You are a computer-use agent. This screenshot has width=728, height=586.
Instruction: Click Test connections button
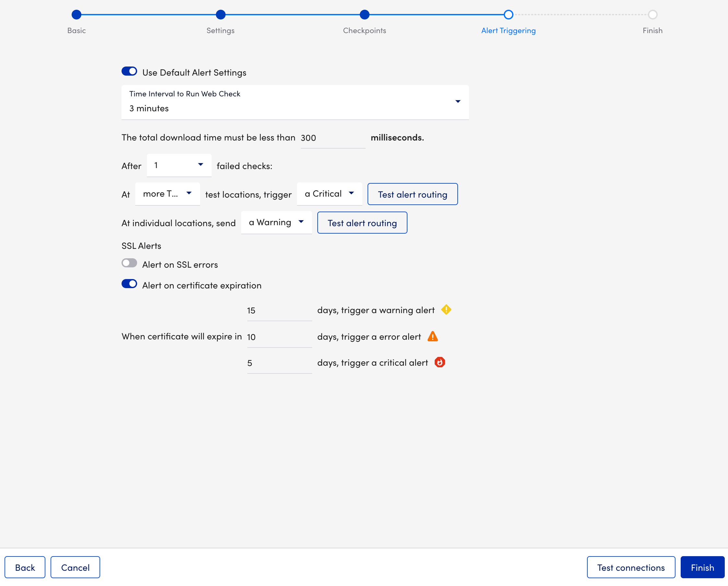click(631, 567)
